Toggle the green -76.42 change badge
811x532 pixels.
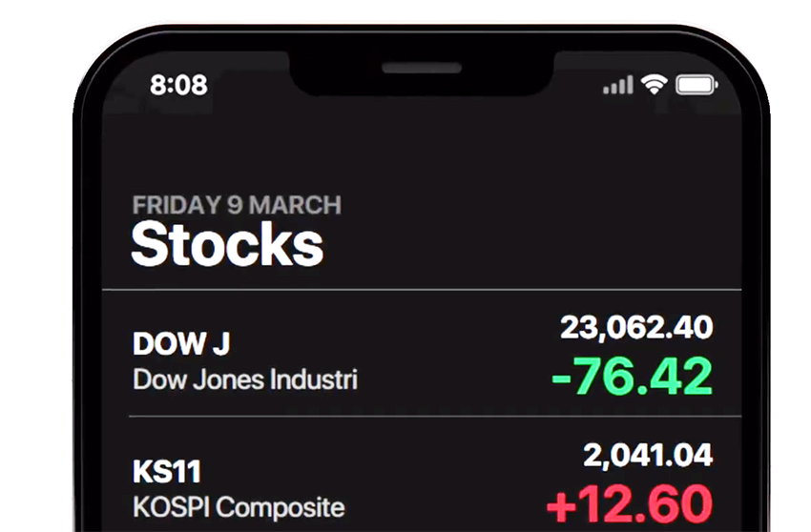pyautogui.click(x=633, y=377)
